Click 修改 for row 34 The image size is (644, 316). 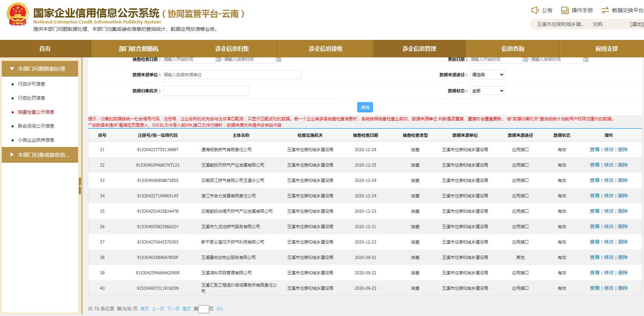coord(609,196)
